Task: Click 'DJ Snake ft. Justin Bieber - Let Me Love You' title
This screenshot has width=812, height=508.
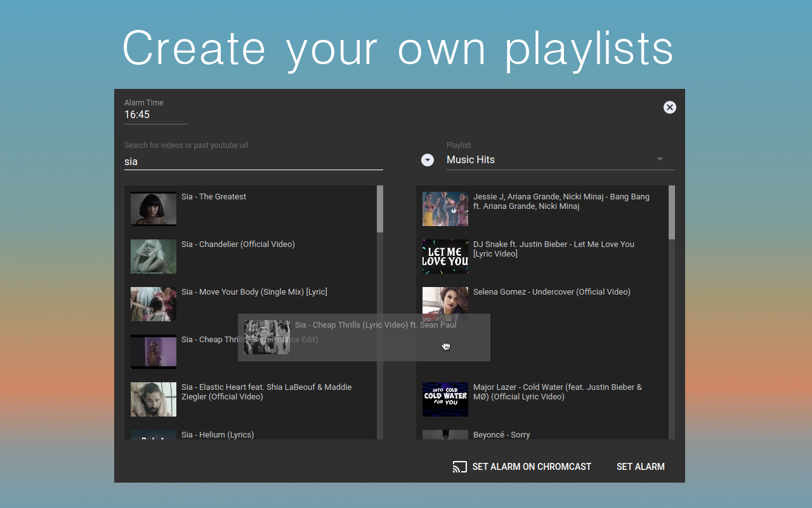Action: [554, 249]
